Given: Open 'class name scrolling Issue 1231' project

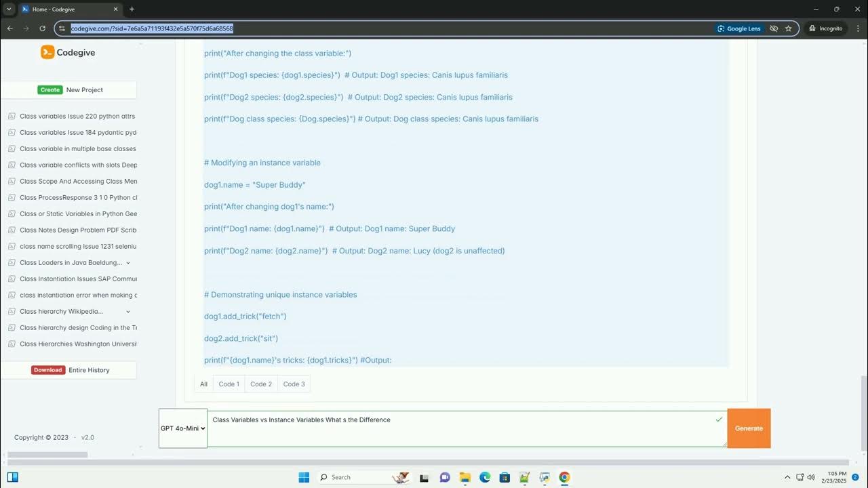Looking at the screenshot, I should 78,246.
